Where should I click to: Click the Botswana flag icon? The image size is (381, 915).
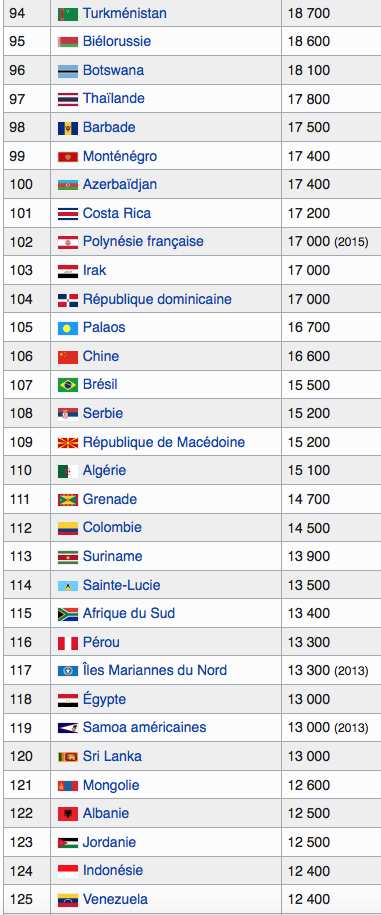point(68,71)
